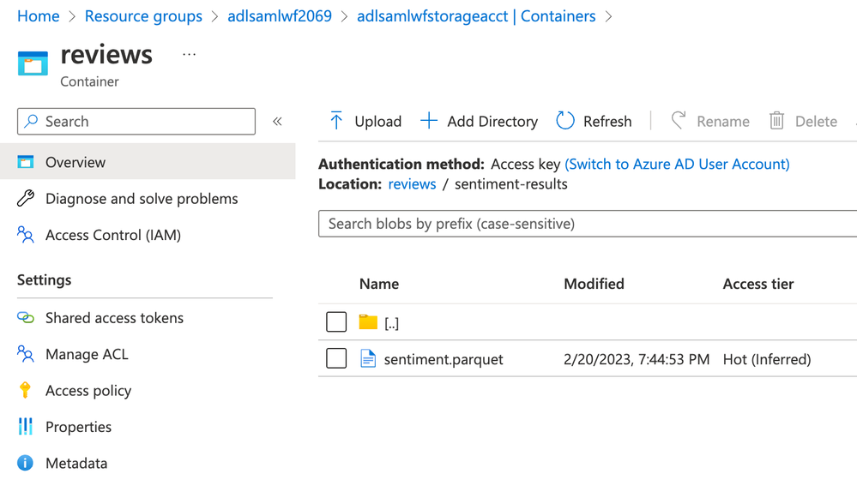
Task: Go to Access Control (IAM)
Action: [113, 235]
